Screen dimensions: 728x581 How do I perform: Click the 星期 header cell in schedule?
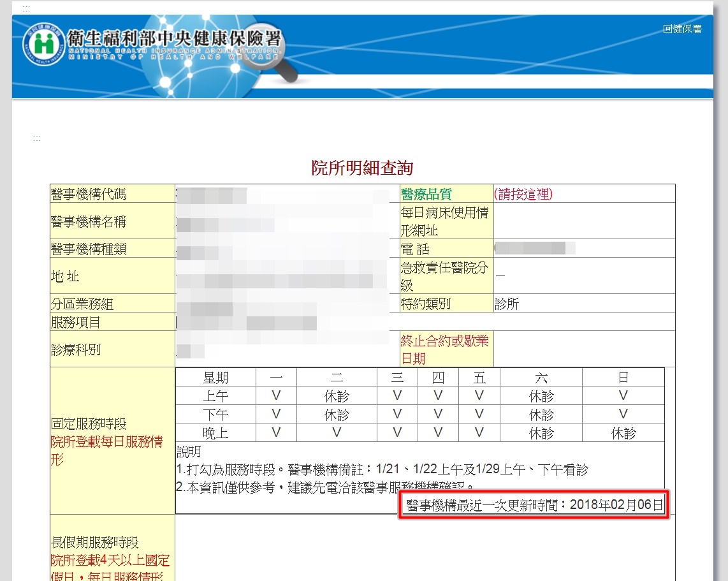(x=215, y=378)
